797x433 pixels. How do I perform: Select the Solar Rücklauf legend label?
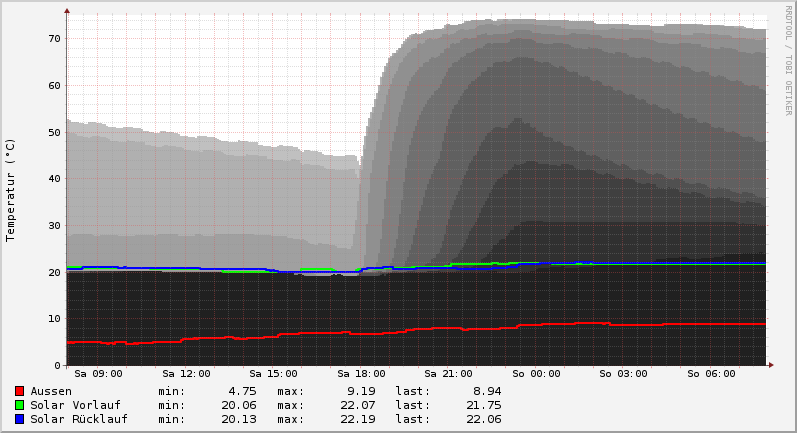point(79,419)
